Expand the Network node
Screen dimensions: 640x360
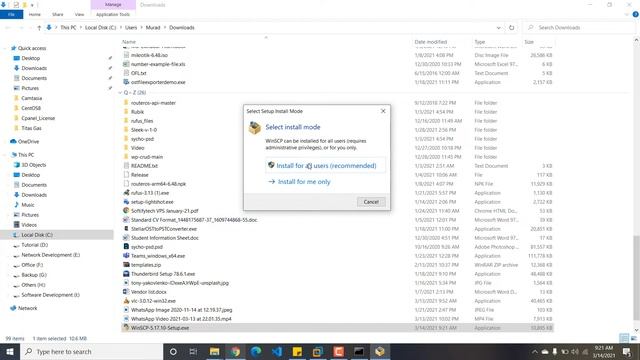[5, 308]
